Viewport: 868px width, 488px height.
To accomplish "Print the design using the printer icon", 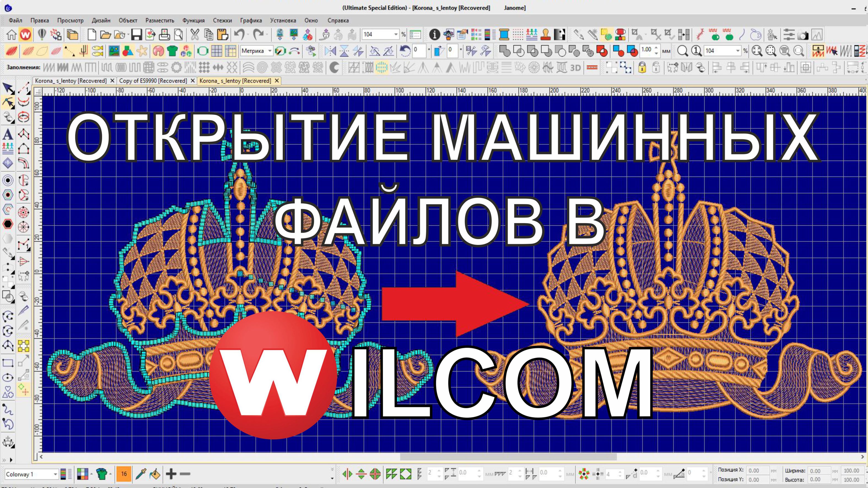I will tap(165, 34).
